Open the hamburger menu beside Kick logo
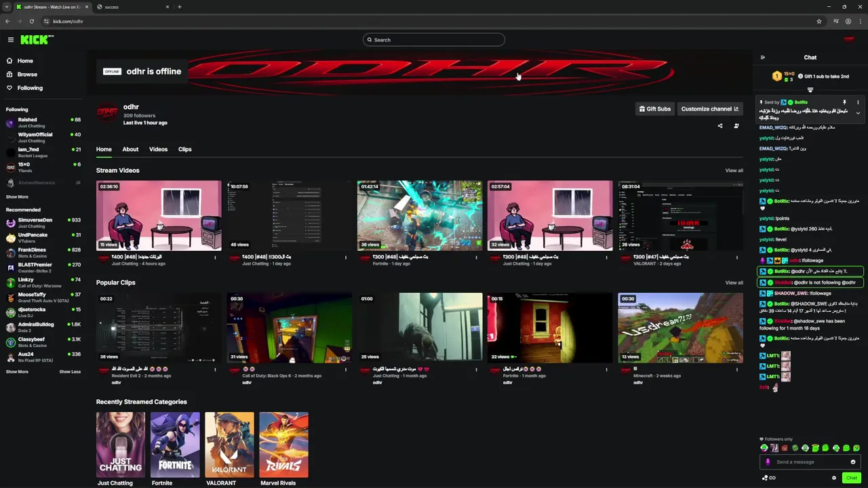868x488 pixels. (x=10, y=40)
